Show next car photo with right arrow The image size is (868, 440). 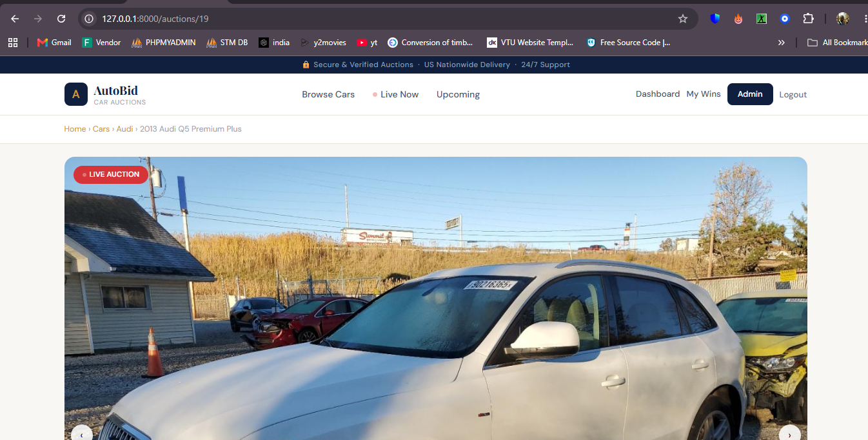[x=790, y=434]
